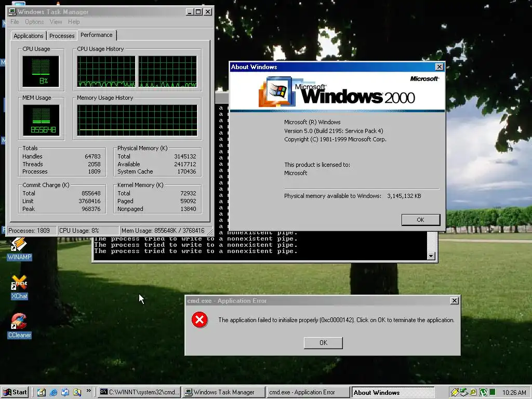Screen dimensions: 532x399
Task: Open the View menu in Task Manager
Action: [x=56, y=22]
